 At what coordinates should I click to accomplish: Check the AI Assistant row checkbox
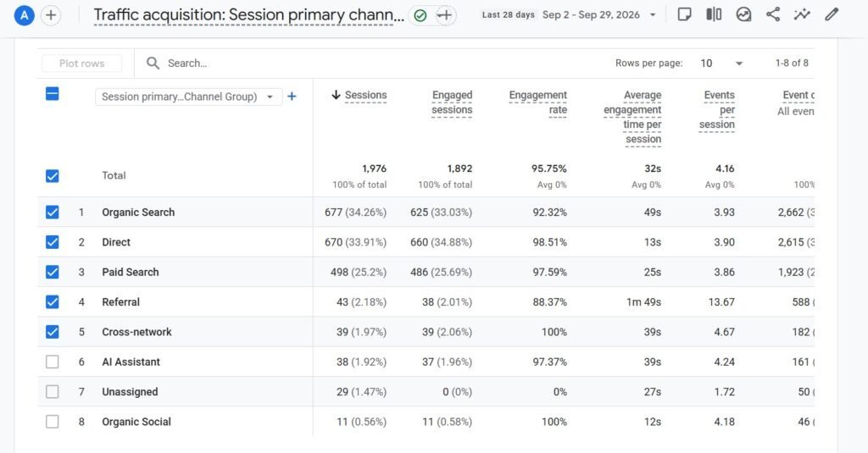click(x=52, y=362)
